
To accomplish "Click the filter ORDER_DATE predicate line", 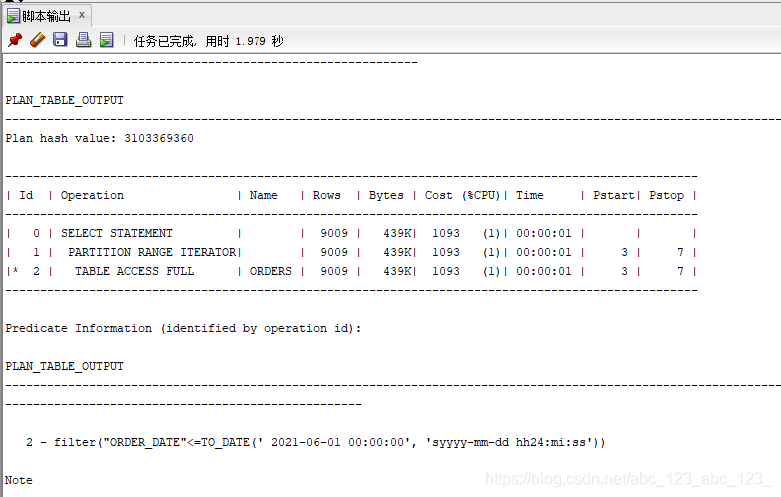I will click(x=316, y=442).
